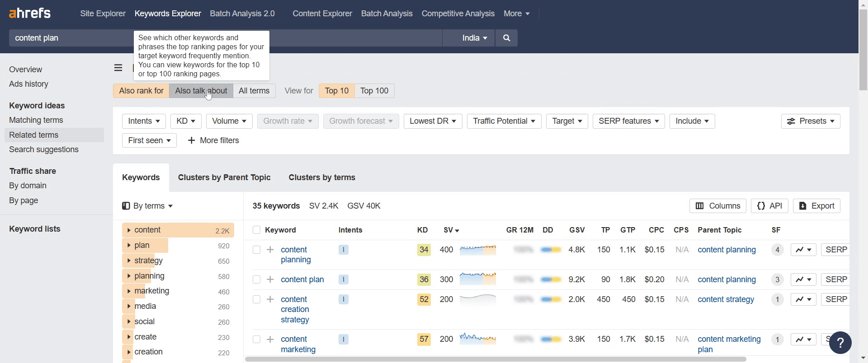Open the Traffic Potential filter dropdown
The width and height of the screenshot is (868, 363).
pos(504,121)
